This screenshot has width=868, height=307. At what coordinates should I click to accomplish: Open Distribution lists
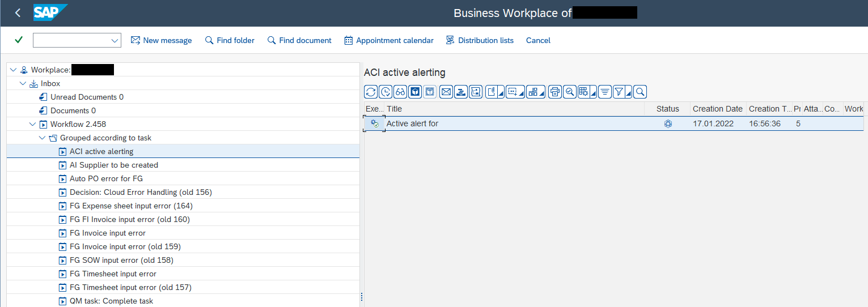tap(480, 40)
